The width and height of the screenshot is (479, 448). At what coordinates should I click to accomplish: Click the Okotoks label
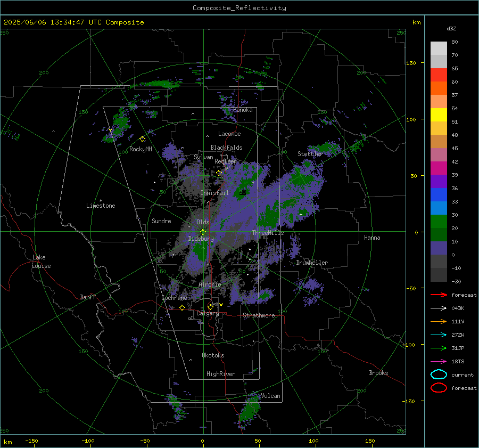click(213, 355)
